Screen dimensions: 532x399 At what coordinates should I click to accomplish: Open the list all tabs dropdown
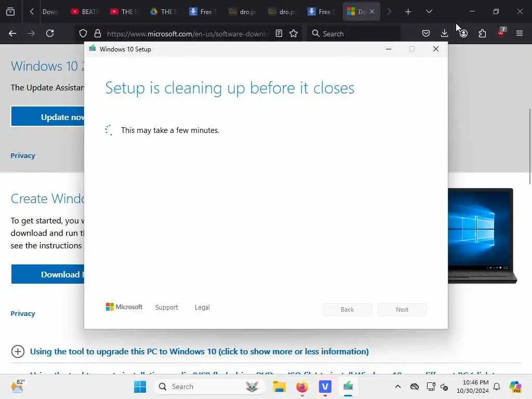click(x=429, y=11)
